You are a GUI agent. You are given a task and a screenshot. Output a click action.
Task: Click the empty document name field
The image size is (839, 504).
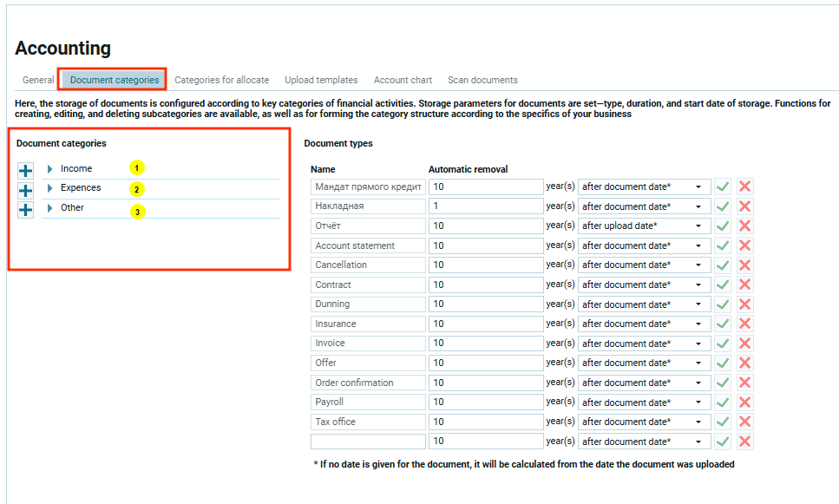[368, 442]
